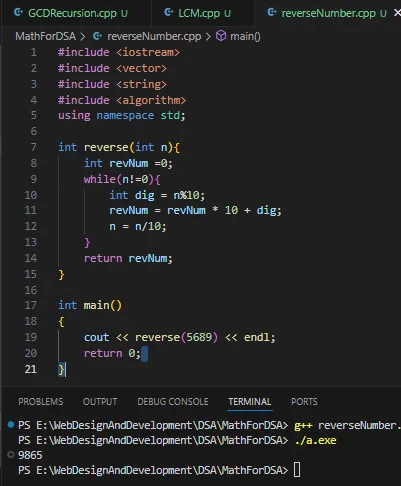This screenshot has height=486, width=401.
Task: Click the terminal cursor at the last prompt
Action: tap(297, 470)
